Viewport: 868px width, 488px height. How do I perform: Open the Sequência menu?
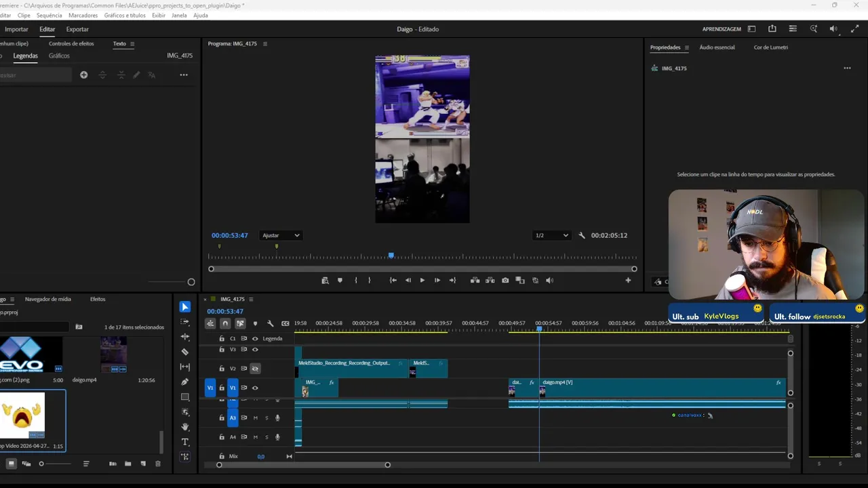(49, 15)
